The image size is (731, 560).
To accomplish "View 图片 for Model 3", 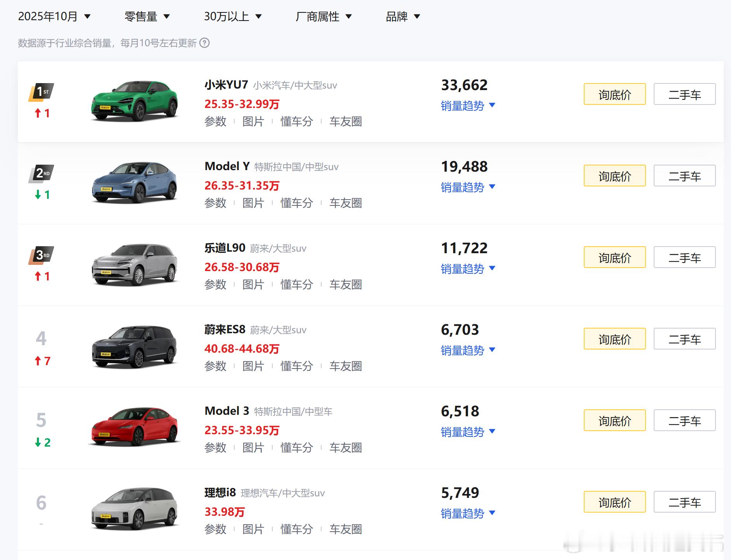I will coord(253,448).
